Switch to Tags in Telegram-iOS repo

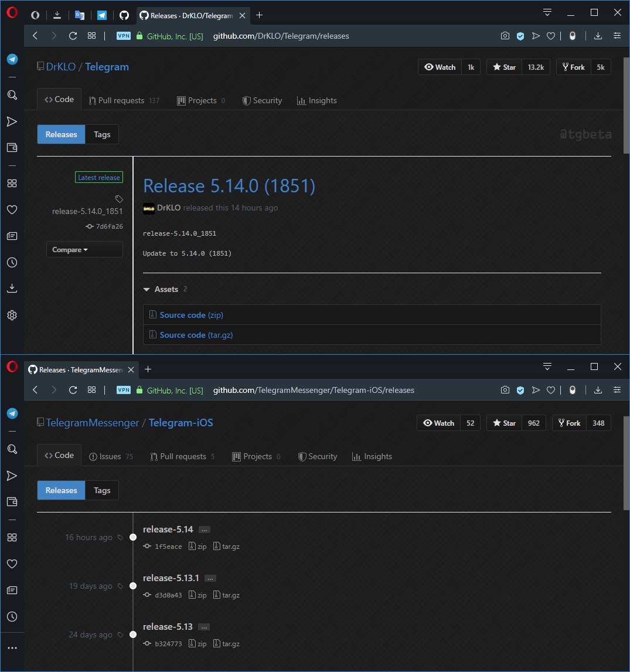click(102, 491)
